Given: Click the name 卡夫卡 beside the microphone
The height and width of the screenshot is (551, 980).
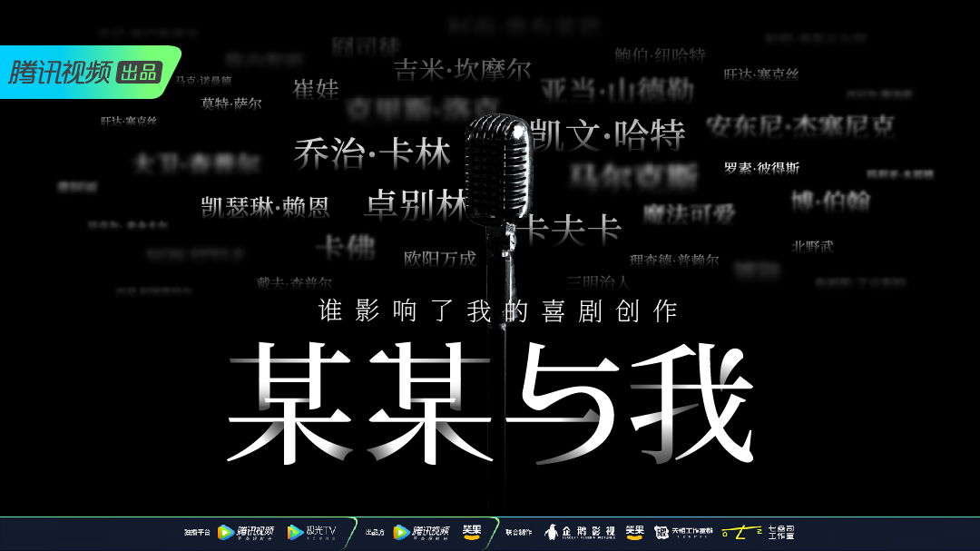Looking at the screenshot, I should tap(572, 230).
